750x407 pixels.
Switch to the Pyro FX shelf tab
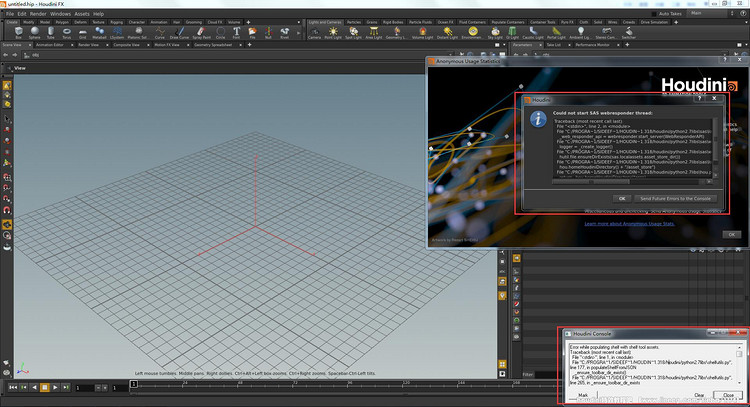pyautogui.click(x=567, y=22)
